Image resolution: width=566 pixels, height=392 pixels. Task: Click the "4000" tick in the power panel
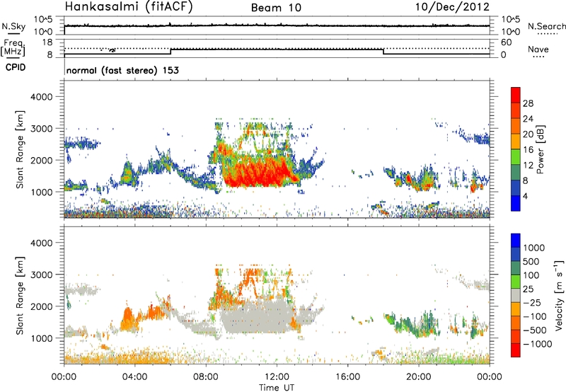click(42, 97)
